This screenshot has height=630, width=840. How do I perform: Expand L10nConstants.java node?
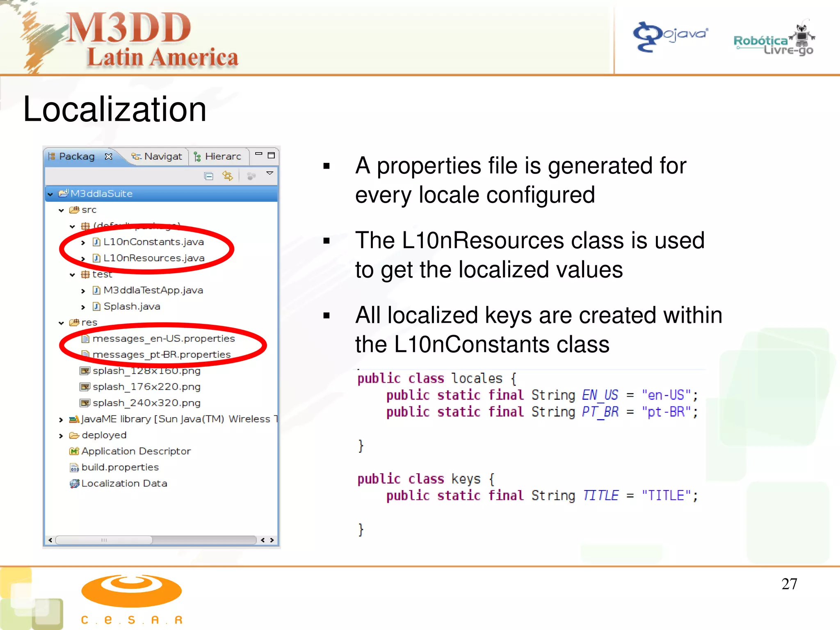pos(83,243)
